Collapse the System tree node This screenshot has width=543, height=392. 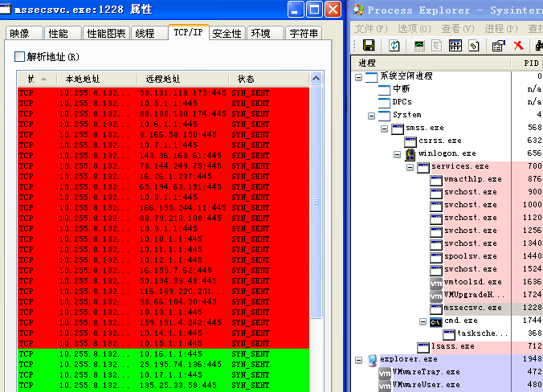point(372,116)
